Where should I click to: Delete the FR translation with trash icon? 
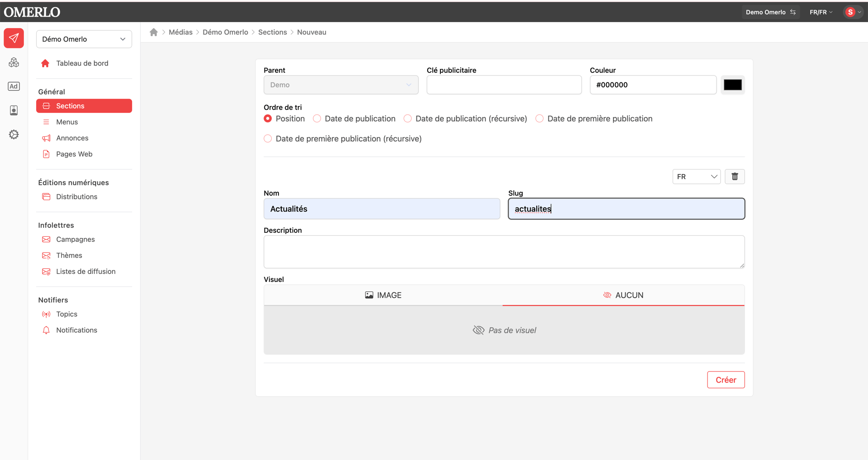coord(735,176)
